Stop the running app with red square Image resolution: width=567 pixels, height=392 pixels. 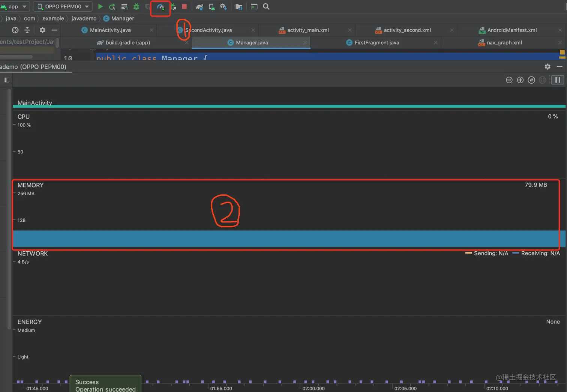184,6
